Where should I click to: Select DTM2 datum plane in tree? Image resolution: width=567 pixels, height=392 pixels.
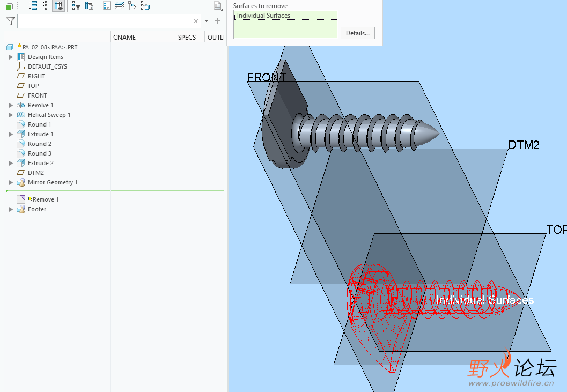point(36,173)
